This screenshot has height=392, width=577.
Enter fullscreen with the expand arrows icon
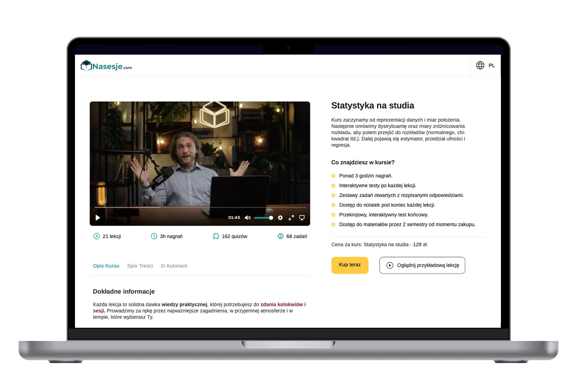point(291,217)
